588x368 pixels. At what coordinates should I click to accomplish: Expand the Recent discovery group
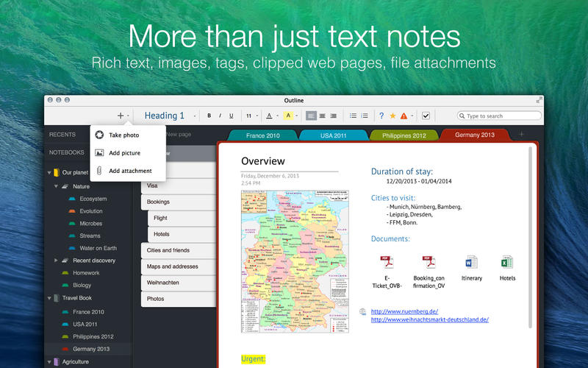tap(57, 261)
